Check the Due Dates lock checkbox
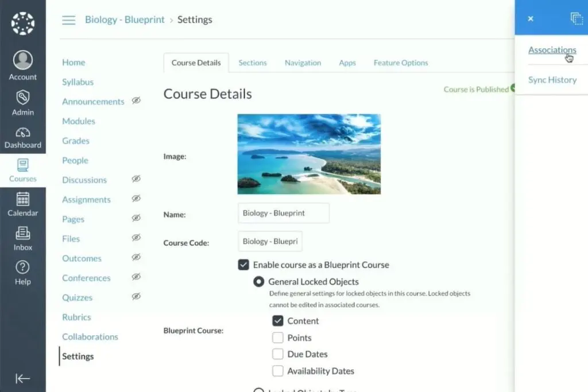Screen dimensions: 588x392 tap(277, 354)
